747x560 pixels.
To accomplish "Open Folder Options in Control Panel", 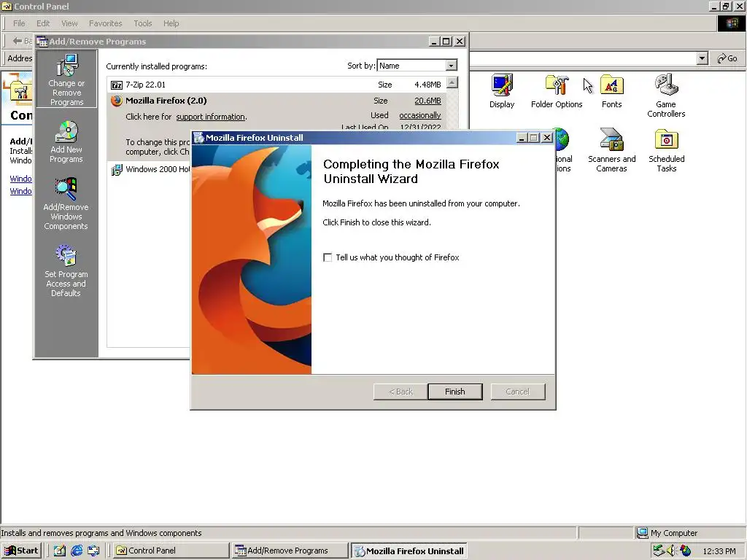I will coord(557,91).
